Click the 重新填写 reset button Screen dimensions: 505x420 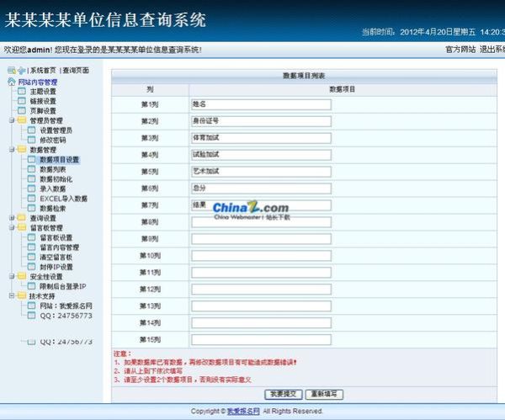tap(324, 394)
